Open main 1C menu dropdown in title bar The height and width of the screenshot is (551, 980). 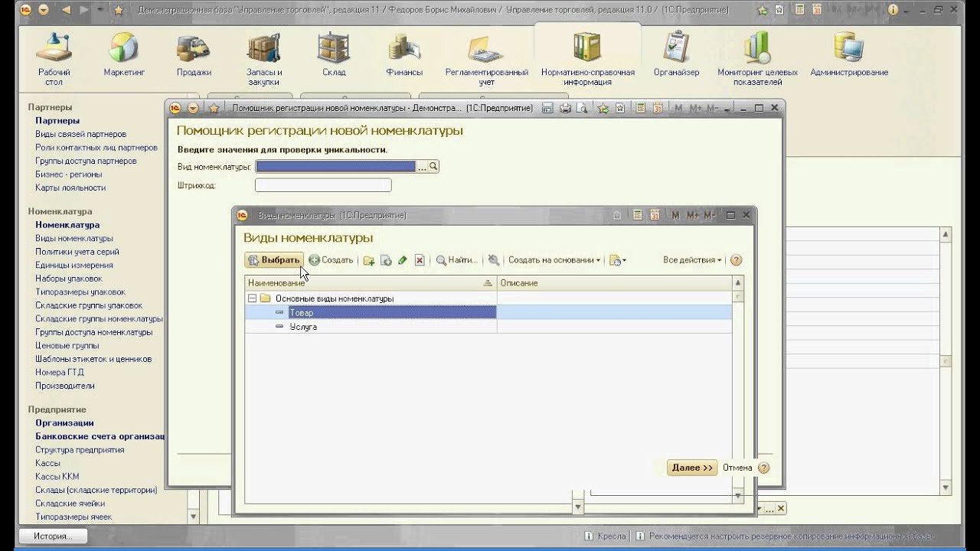(x=43, y=10)
